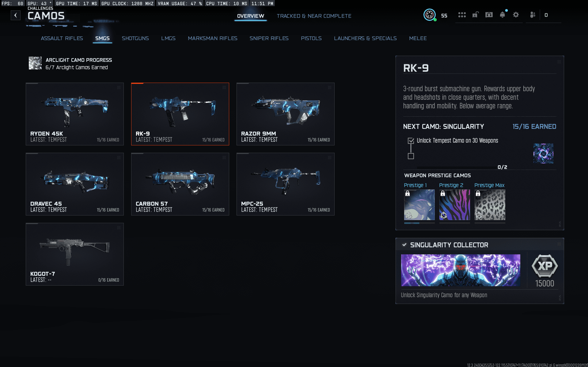Click the empty second challenge checkbox

pyautogui.click(x=411, y=156)
